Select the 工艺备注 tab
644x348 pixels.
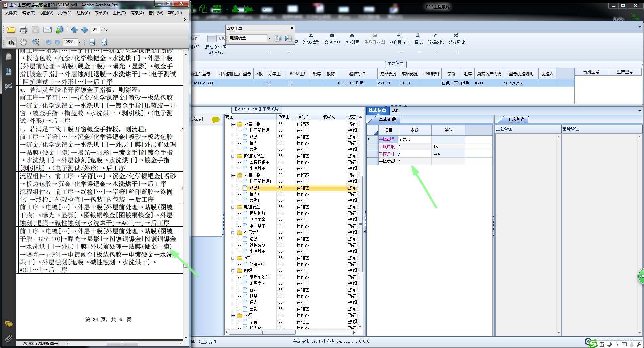(515, 119)
